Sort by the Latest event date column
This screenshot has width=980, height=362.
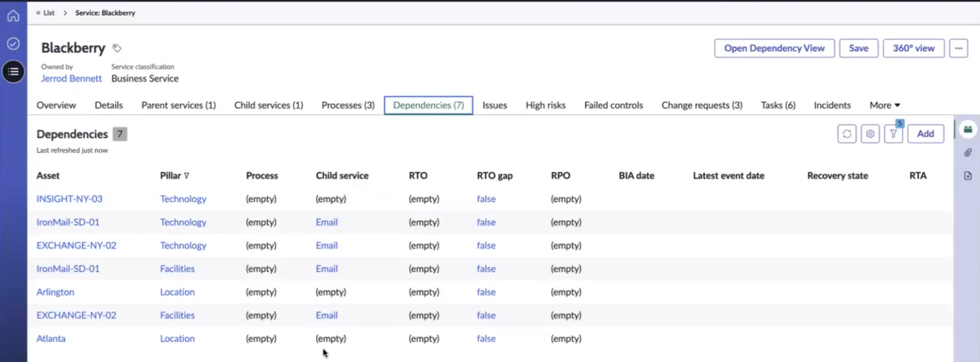click(729, 176)
